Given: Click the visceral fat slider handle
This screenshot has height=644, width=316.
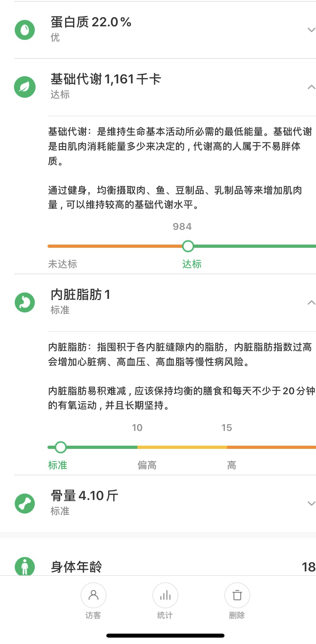Looking at the screenshot, I should point(60,447).
